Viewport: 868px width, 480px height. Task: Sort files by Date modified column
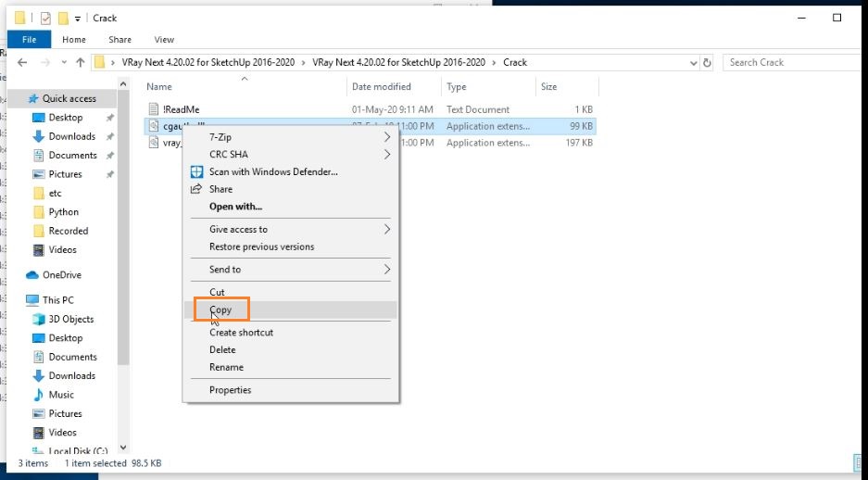[x=382, y=86]
